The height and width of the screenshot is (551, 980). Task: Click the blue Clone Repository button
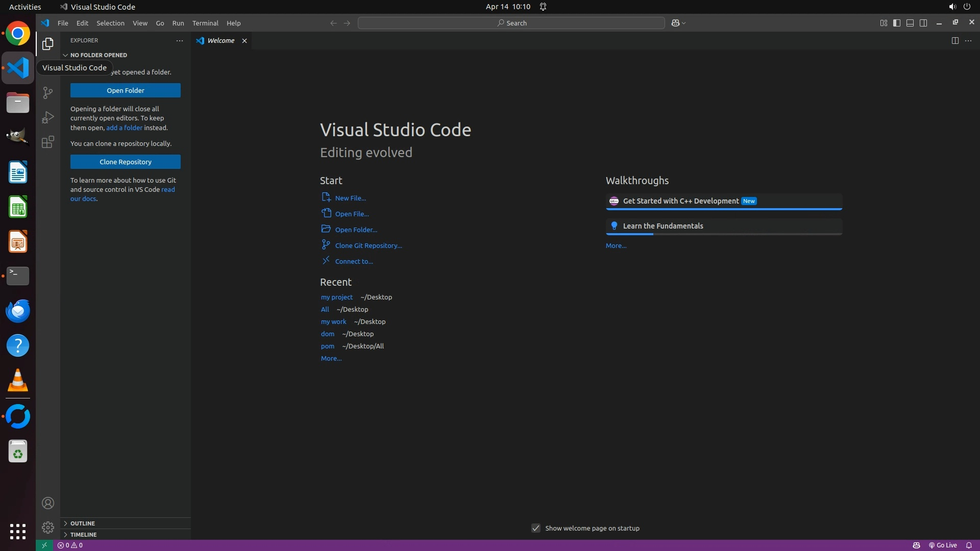point(125,162)
